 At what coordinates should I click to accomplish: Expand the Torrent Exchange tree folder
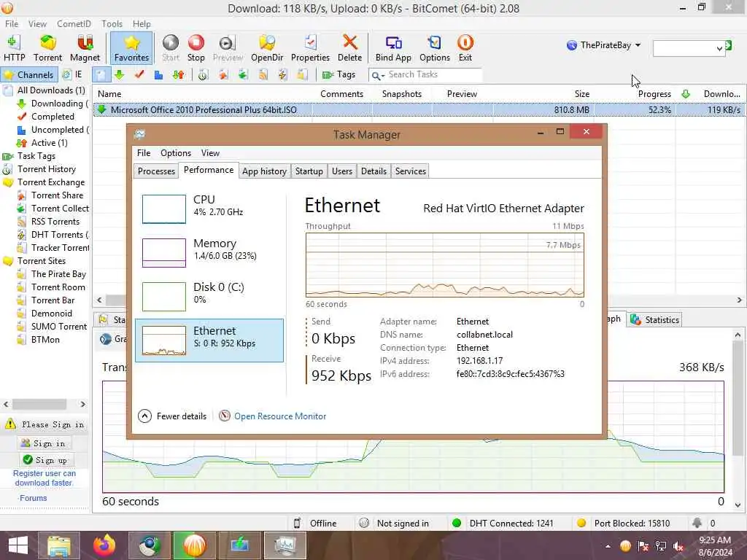[8, 182]
